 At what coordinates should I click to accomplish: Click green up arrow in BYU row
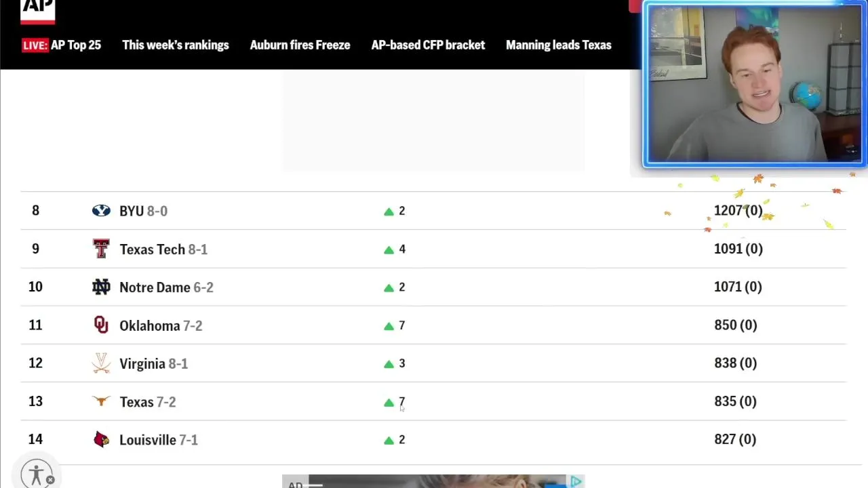(389, 211)
